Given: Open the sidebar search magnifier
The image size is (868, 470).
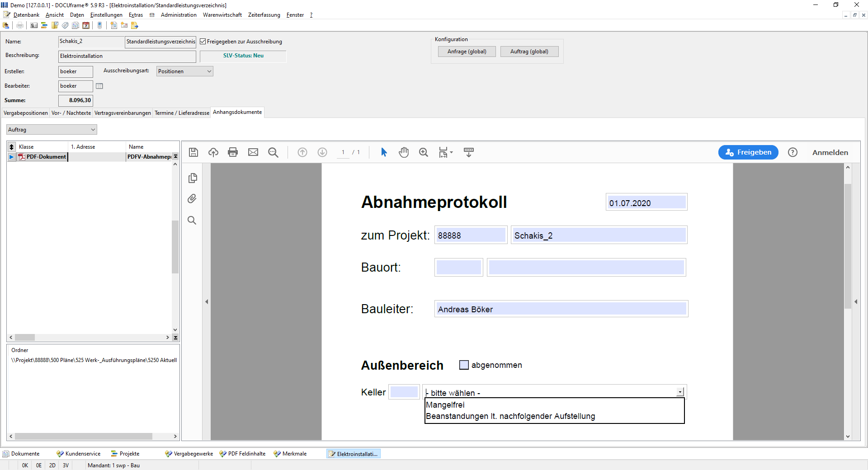Looking at the screenshot, I should click(x=192, y=221).
